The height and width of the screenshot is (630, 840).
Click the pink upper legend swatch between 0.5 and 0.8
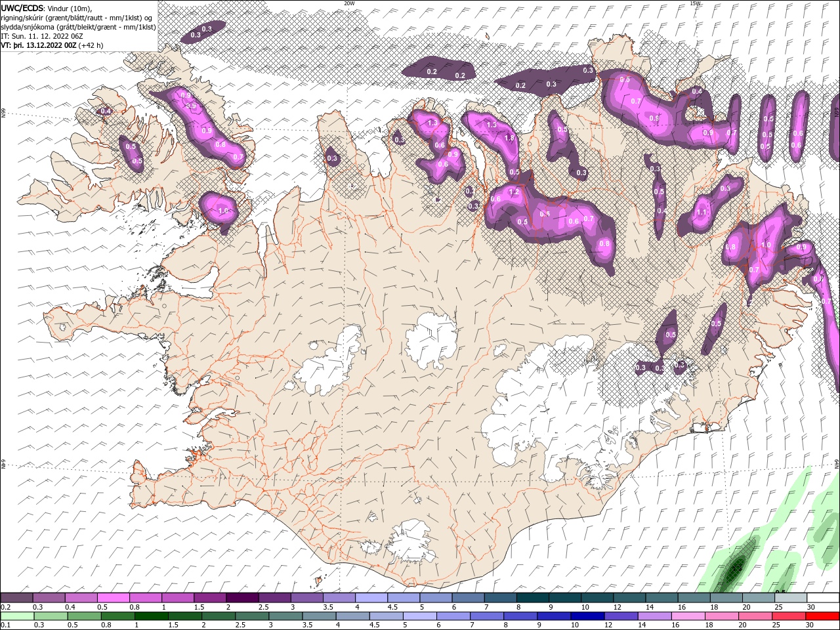114,598
